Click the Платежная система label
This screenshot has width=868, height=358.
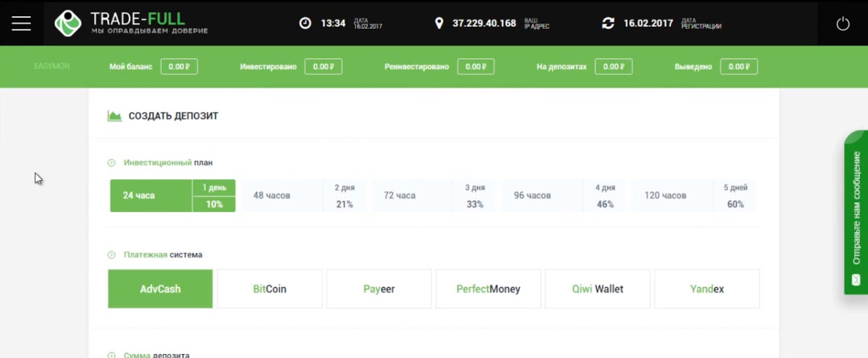pyautogui.click(x=163, y=255)
